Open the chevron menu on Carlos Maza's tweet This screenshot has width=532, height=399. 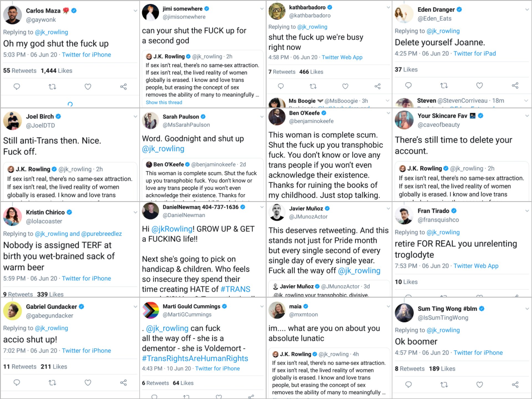[x=135, y=11]
